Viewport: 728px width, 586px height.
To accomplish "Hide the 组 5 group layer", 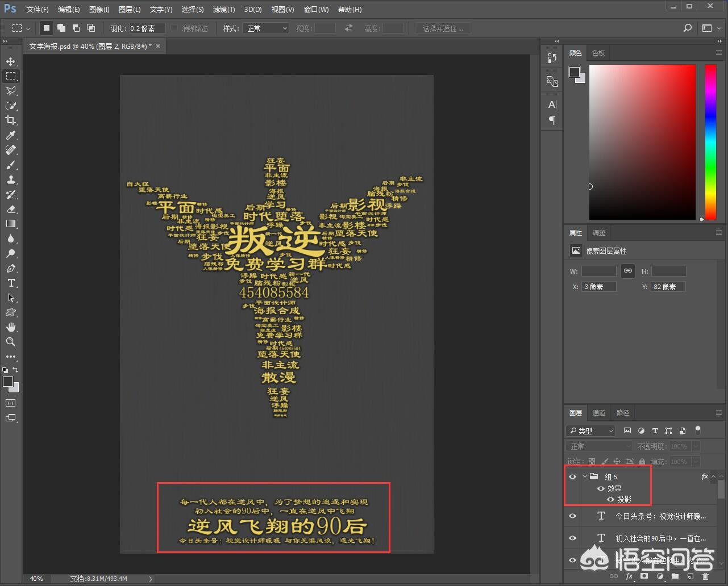I will tap(572, 477).
